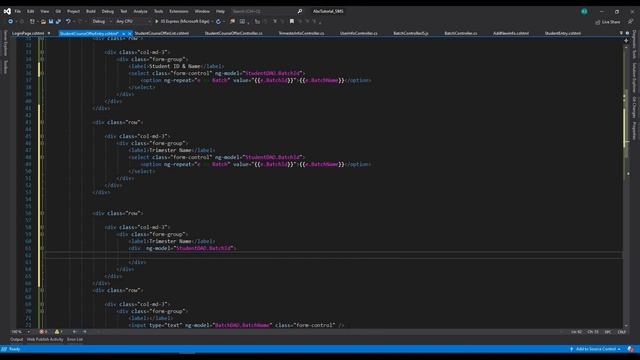
Task: Switch to the TrimesterInfoController.cs tab
Action: 301,33
